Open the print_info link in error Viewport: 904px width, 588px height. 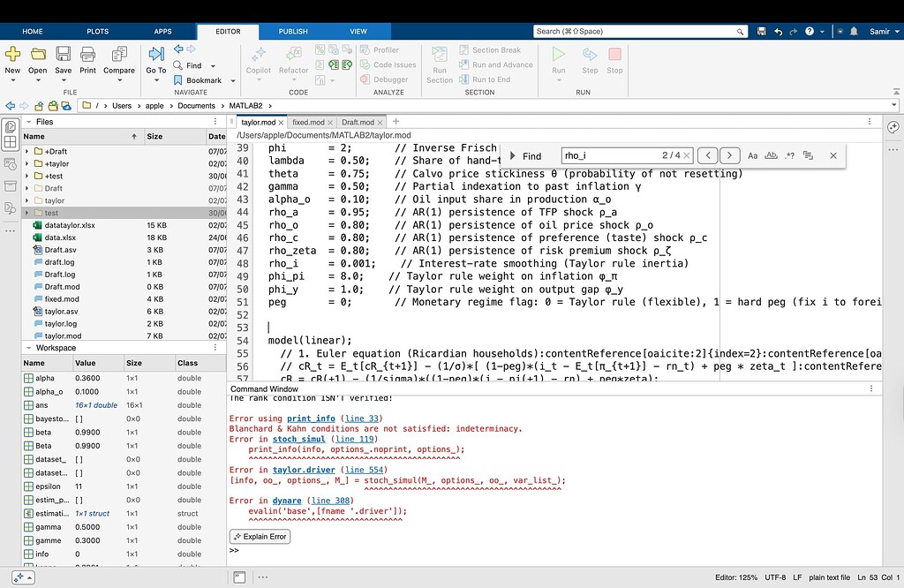tap(311, 418)
